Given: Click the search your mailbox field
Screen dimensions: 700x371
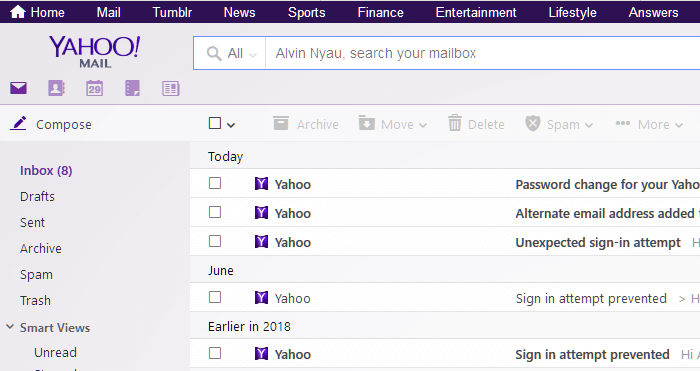Looking at the screenshot, I should (x=483, y=54).
